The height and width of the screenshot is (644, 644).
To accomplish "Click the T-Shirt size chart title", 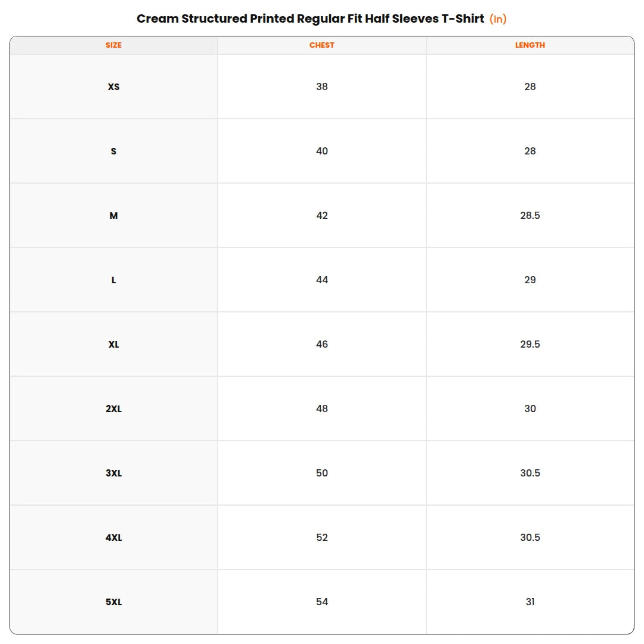I will pyautogui.click(x=311, y=18).
